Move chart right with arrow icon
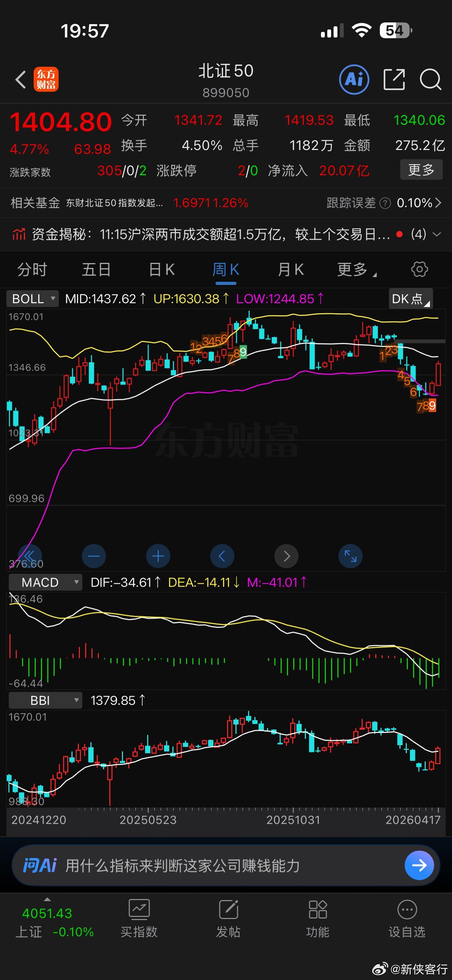Screen dimensions: 452x980 (x=287, y=556)
